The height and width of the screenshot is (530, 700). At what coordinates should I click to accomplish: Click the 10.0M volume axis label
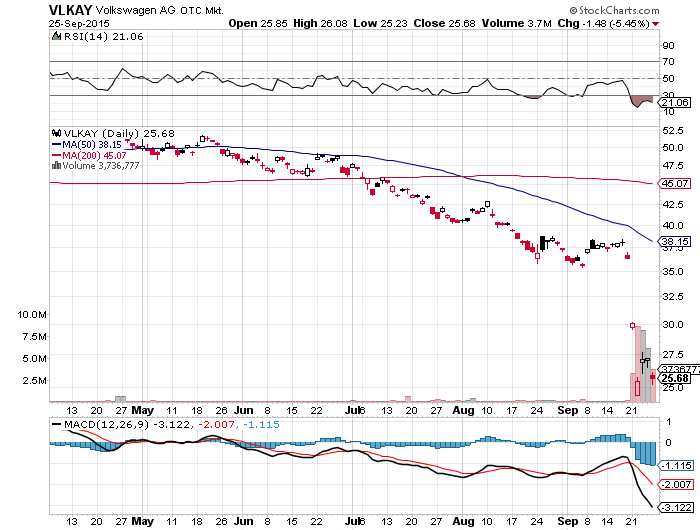32,314
